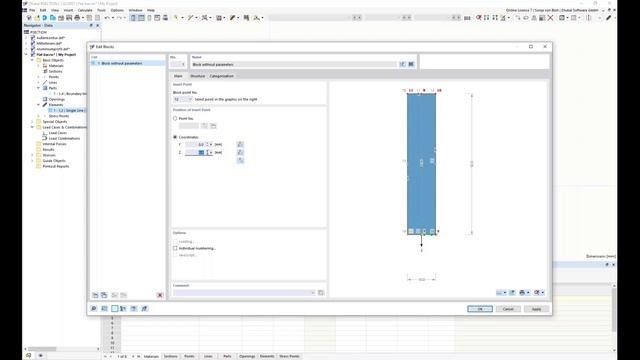The width and height of the screenshot is (640, 360).
Task: Click the units icon in the dialog bottom bar
Action: (104, 309)
